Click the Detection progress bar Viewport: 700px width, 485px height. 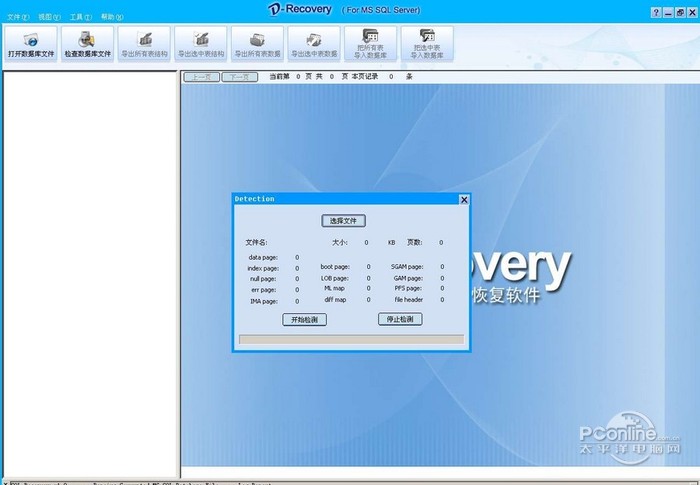[351, 340]
